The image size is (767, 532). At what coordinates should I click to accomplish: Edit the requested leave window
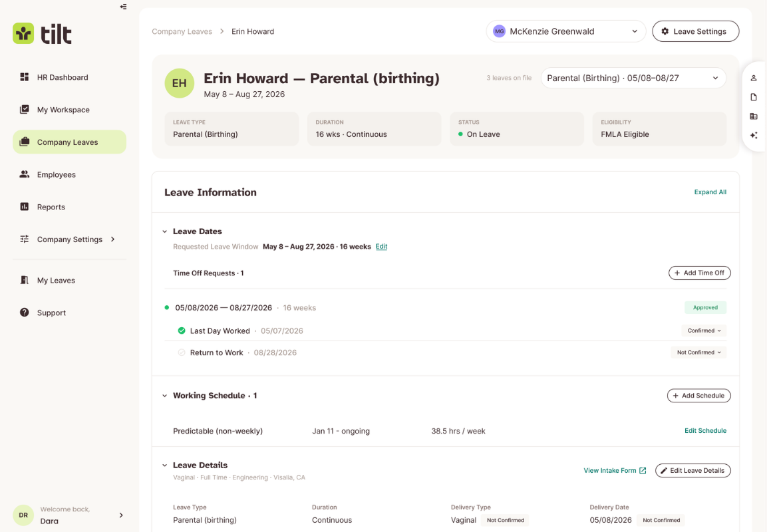tap(382, 247)
